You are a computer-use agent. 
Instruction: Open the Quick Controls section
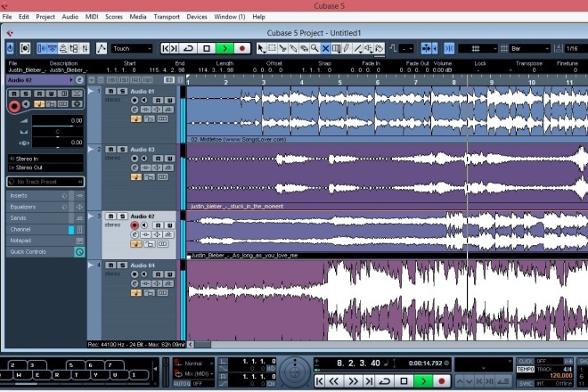[45, 252]
